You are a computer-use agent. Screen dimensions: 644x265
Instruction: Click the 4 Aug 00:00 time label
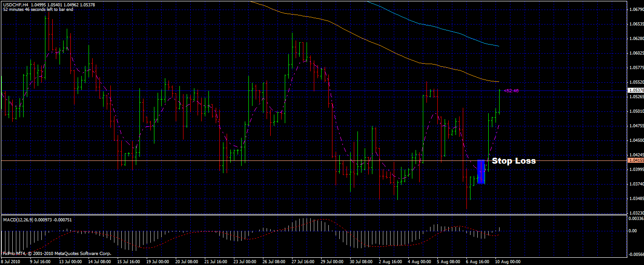[419, 262]
